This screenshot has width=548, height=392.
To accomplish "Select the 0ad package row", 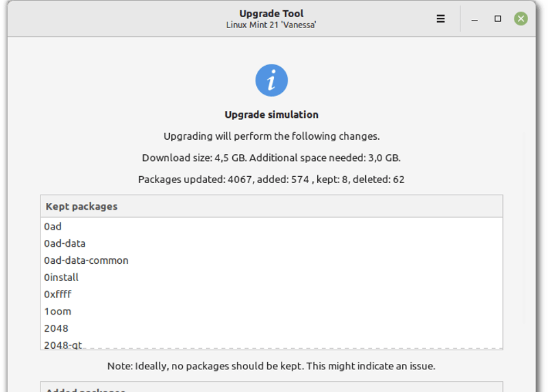I will pyautogui.click(x=53, y=226).
